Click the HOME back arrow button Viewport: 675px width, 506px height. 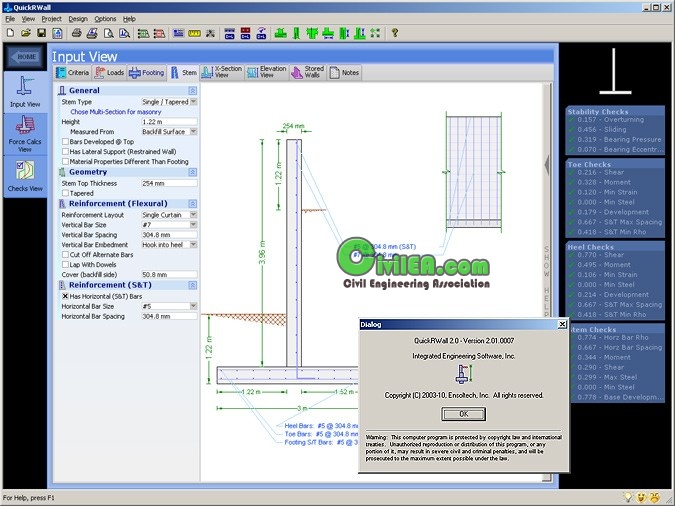25,57
